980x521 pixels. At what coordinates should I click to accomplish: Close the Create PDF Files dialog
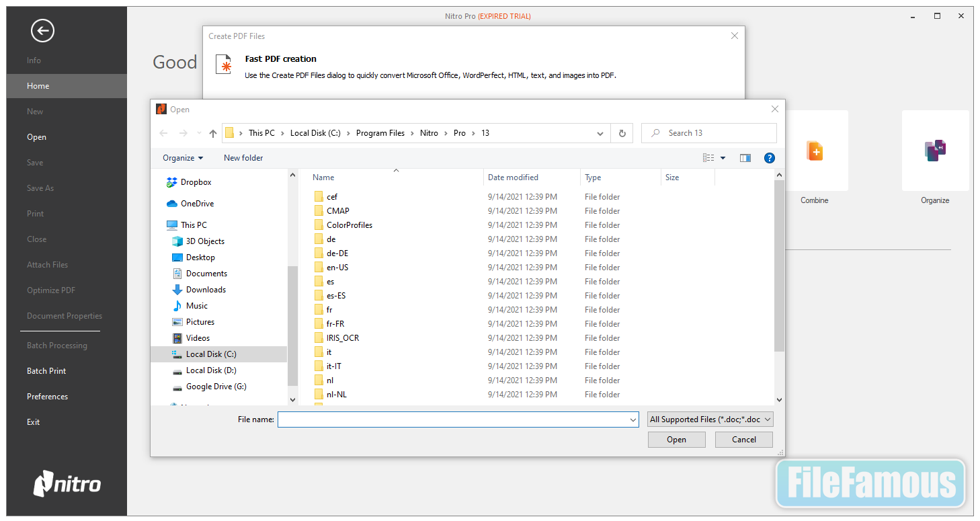(735, 36)
